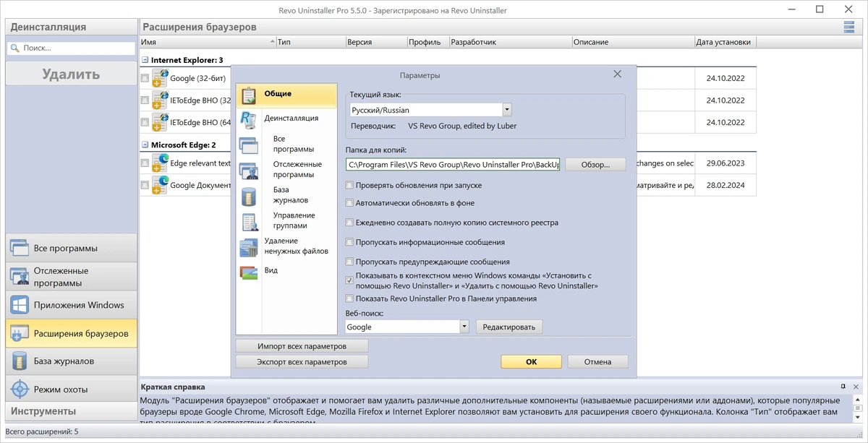Click the Управление группами icon in options
The width and height of the screenshot is (868, 443).
(249, 223)
